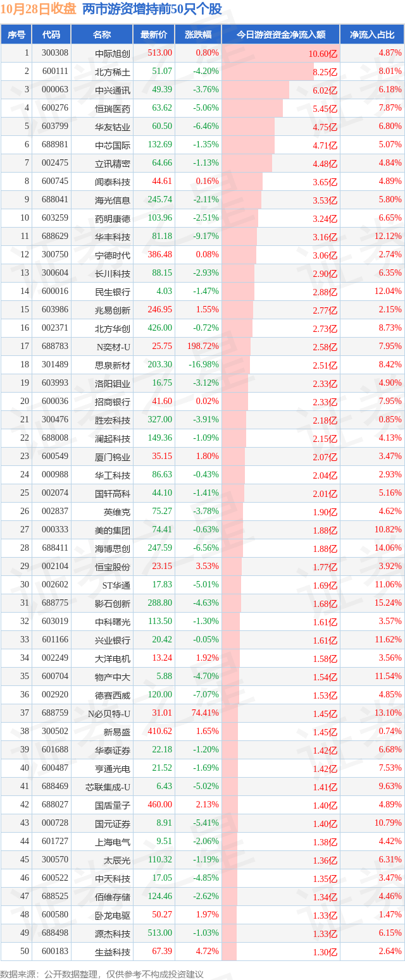This screenshot has height=980, width=405.
Task: Click stock name 生益科技
Action: click(113, 952)
